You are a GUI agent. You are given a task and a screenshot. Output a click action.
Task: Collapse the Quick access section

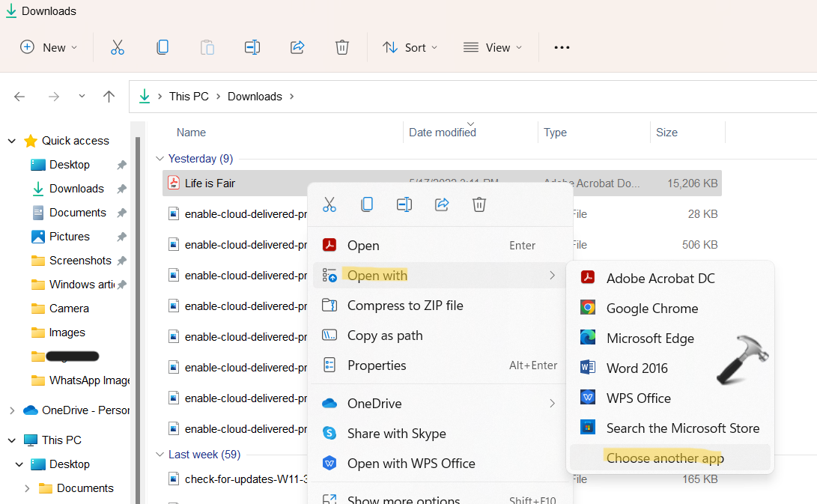coord(12,141)
